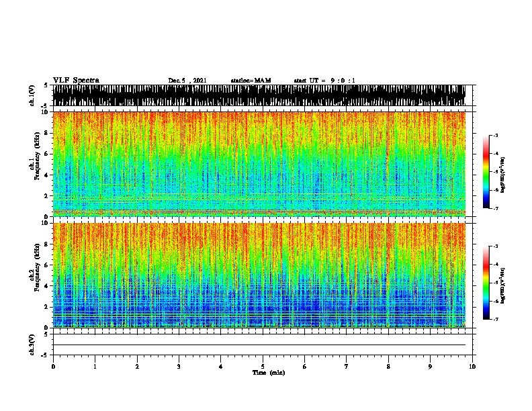Click the time axis tick label "5"

coord(263,367)
